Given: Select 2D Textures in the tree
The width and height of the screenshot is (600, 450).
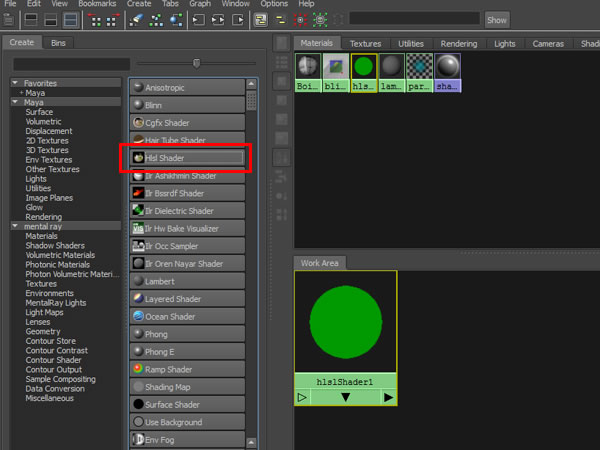Looking at the screenshot, I should 47,140.
